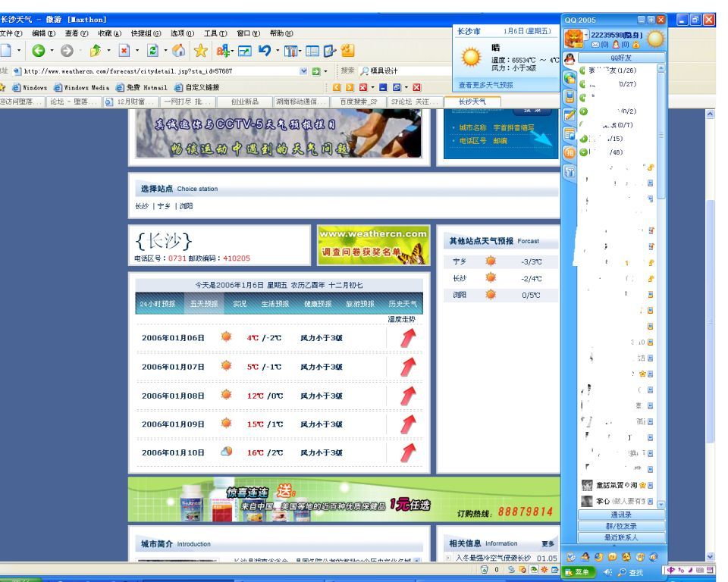728x582 pixels.
Task: Expand the QQ friend group showing 0/27
Action: (x=583, y=84)
